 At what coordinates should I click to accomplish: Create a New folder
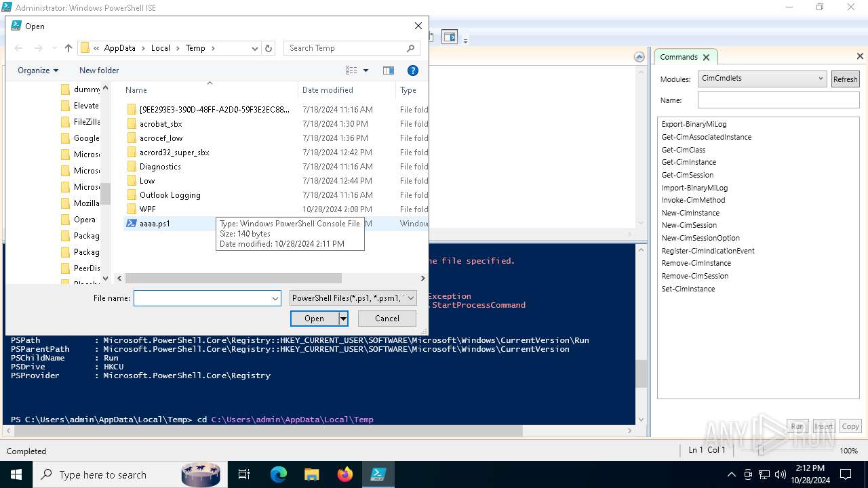click(x=99, y=70)
